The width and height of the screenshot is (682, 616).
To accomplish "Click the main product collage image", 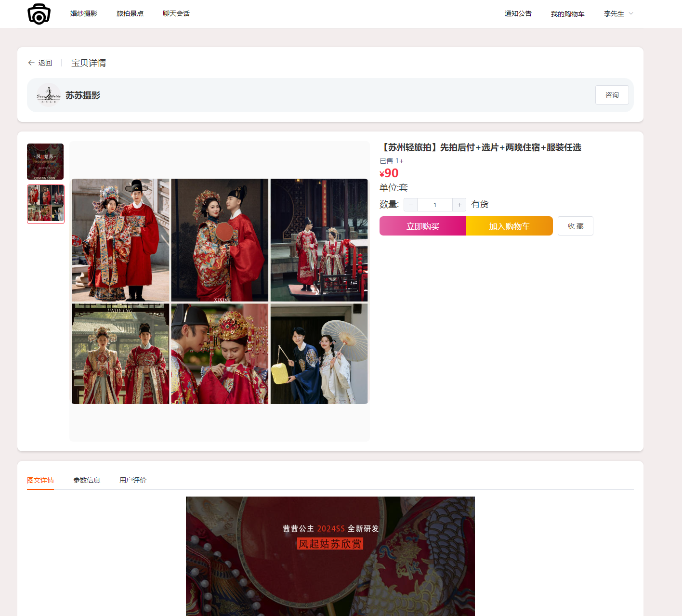I will pos(220,291).
